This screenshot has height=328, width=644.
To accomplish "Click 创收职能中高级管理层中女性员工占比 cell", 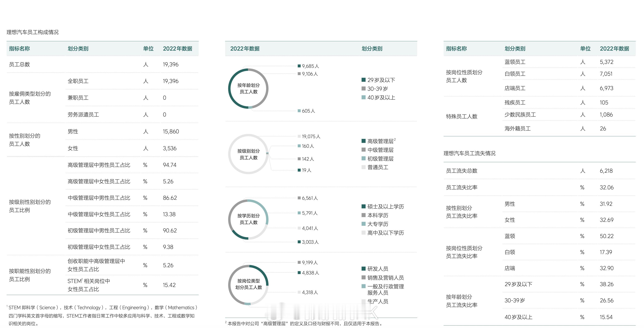I will 96,265.
